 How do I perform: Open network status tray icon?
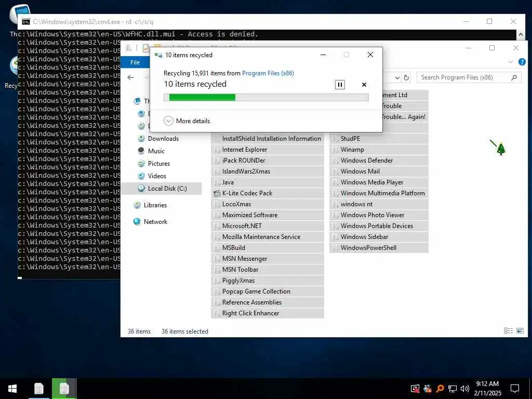453,389
